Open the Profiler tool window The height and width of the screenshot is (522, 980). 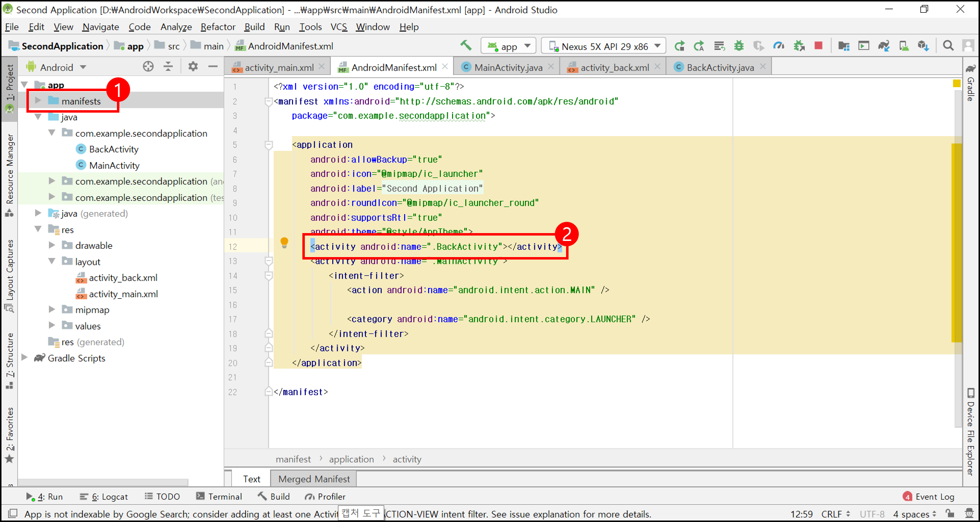point(325,497)
